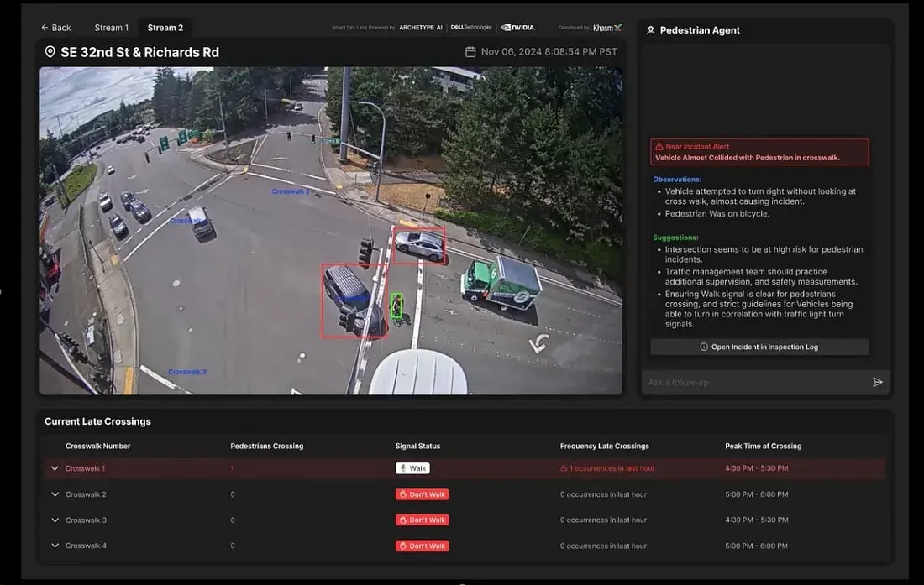Image resolution: width=924 pixels, height=585 pixels.
Task: Click the SE 32nd St & Richards Rd title
Action: 139,52
